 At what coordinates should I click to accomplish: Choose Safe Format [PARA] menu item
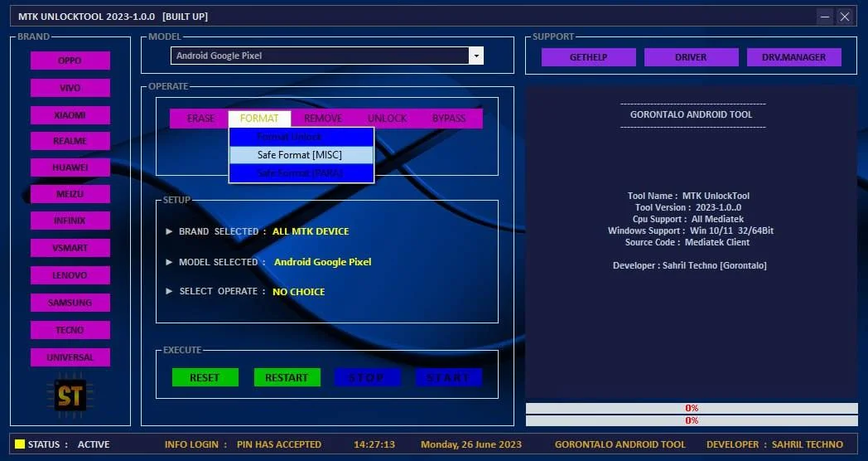tap(301, 172)
